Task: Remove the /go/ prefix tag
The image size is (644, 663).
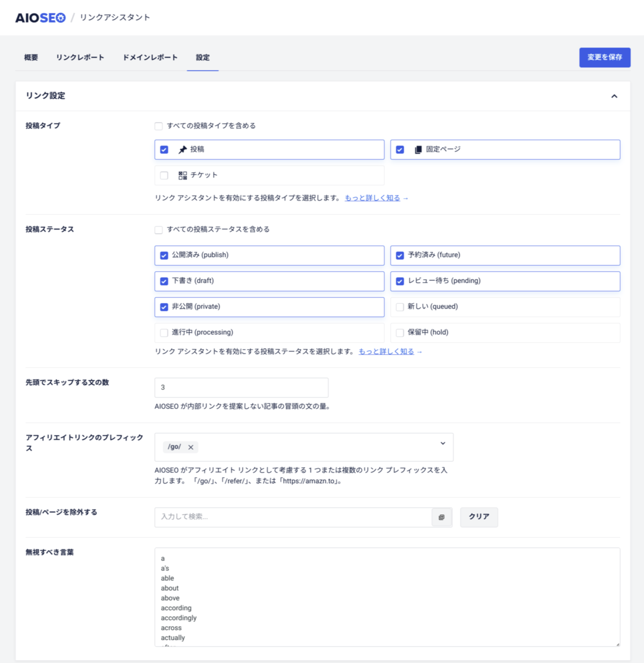Action: 191,447
